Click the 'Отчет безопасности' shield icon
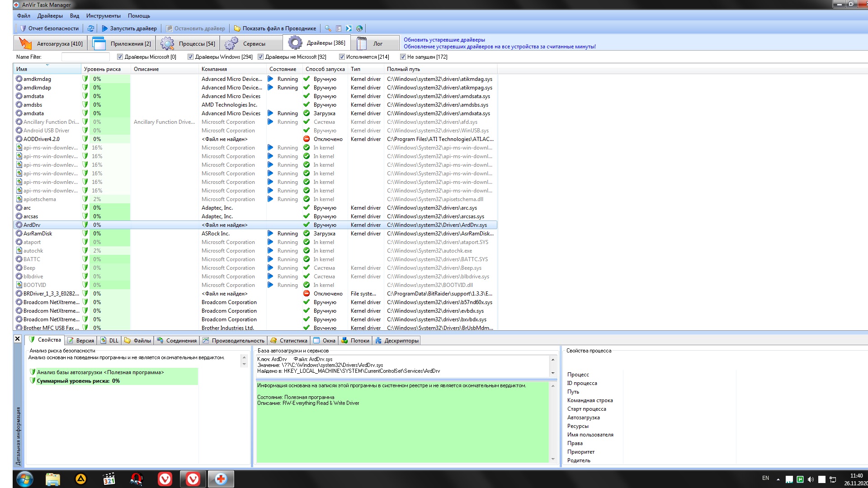 tap(23, 28)
